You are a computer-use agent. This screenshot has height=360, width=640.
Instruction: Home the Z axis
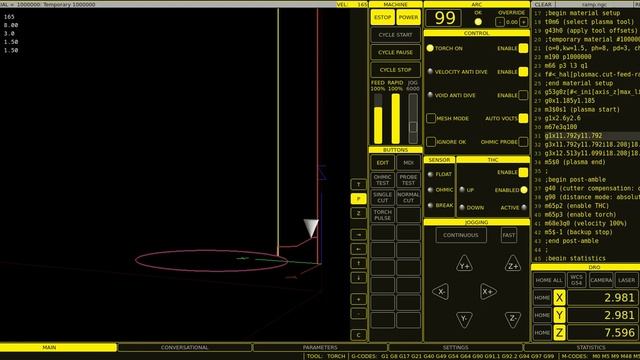tap(542, 333)
